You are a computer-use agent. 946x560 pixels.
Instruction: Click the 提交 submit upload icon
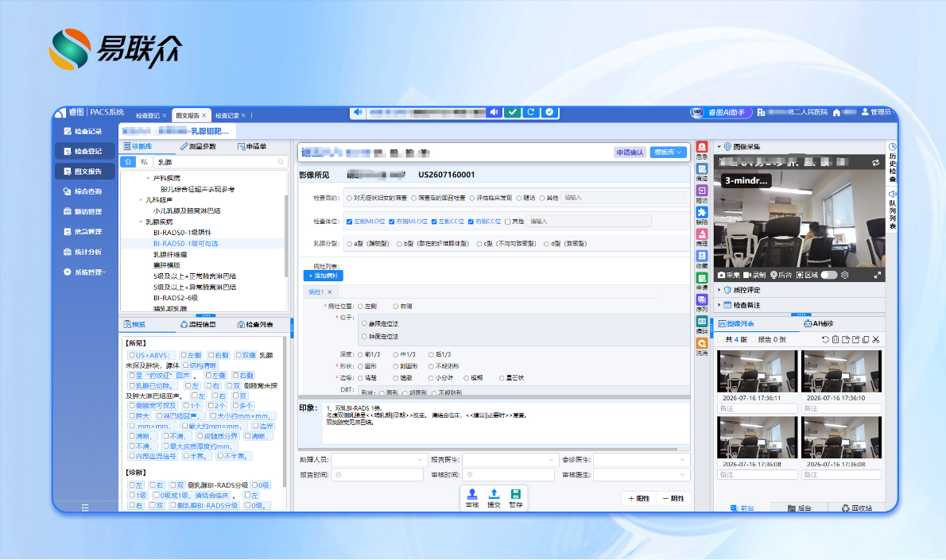coord(494,498)
